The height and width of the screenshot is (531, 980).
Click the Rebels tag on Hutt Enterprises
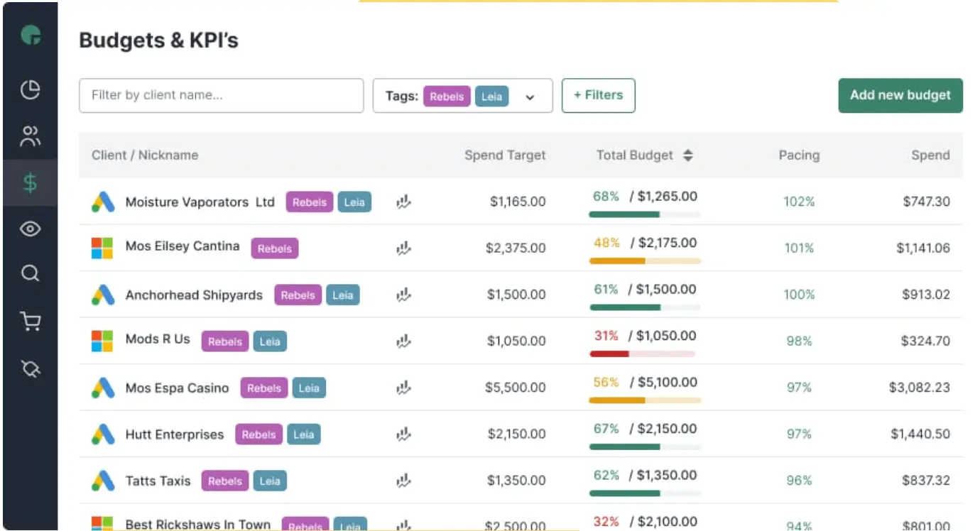(258, 434)
